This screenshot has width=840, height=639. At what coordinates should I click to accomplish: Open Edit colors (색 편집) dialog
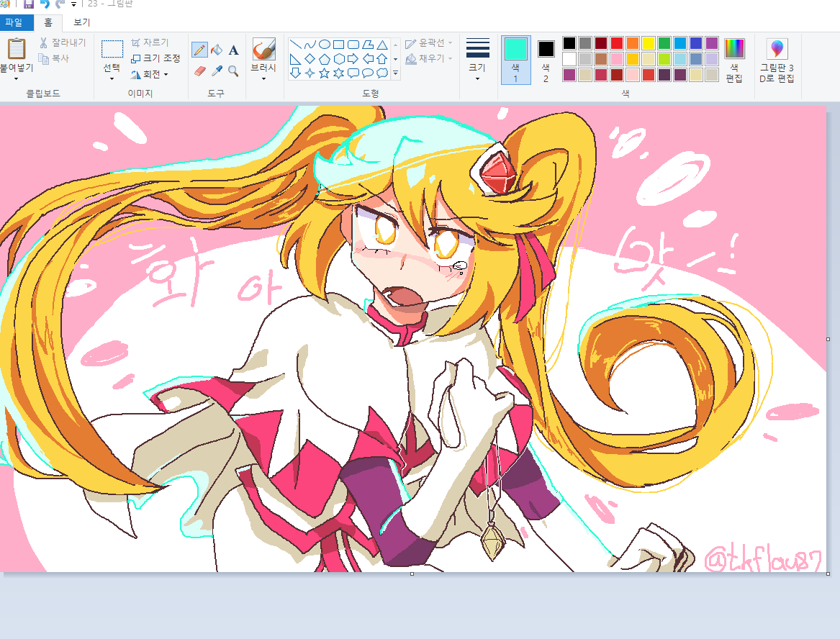(x=734, y=60)
